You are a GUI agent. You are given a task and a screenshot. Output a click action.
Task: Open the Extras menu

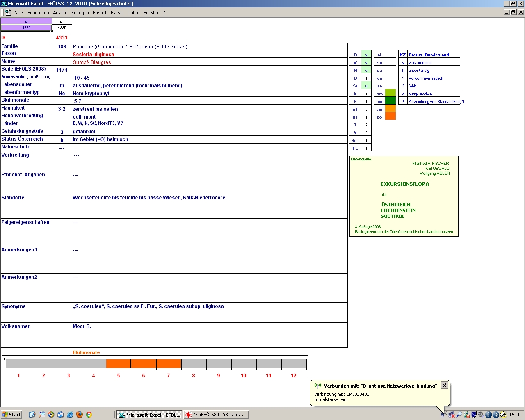click(x=117, y=13)
